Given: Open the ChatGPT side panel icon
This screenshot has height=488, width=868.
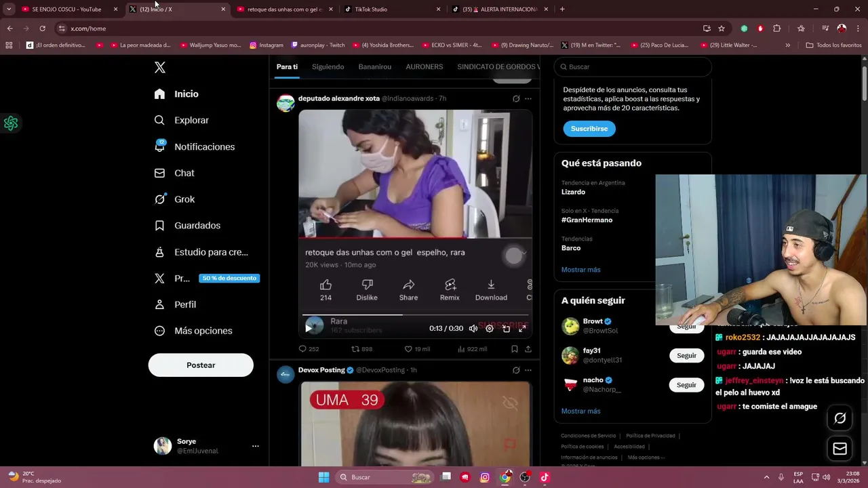Looking at the screenshot, I should (11, 123).
